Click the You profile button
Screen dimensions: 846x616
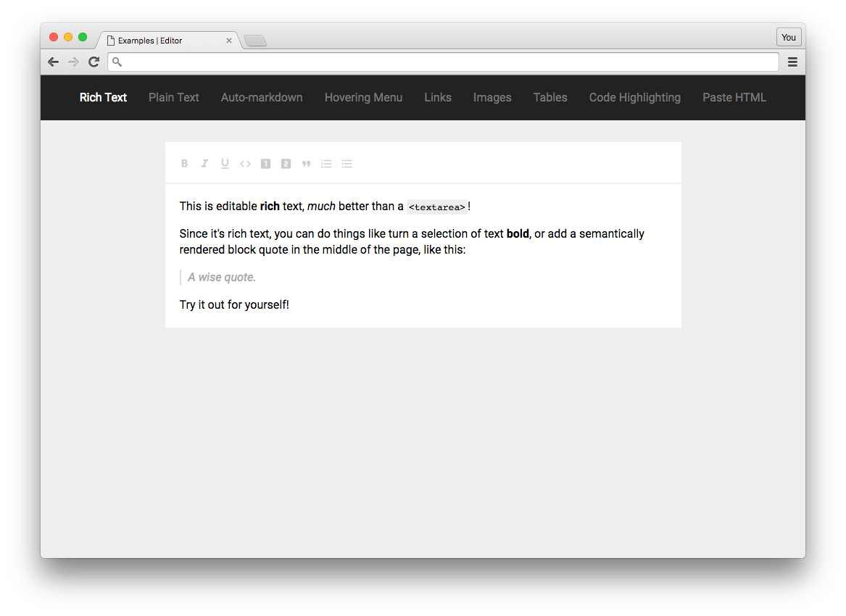point(789,37)
